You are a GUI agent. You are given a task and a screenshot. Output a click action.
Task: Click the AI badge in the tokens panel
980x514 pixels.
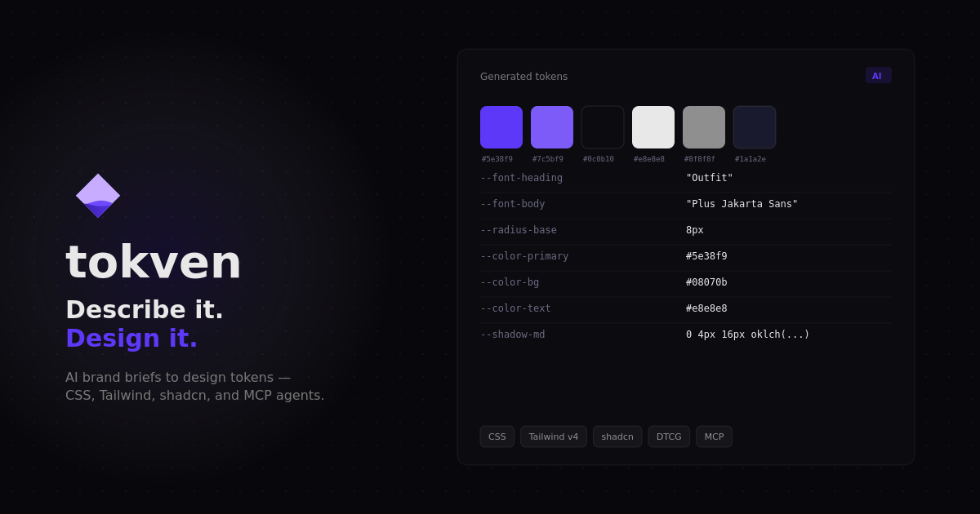tap(878, 76)
